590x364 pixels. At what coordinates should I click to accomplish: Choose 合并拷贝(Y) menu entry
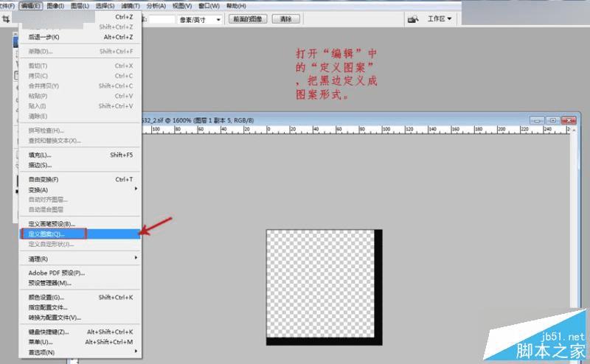[x=80, y=86]
